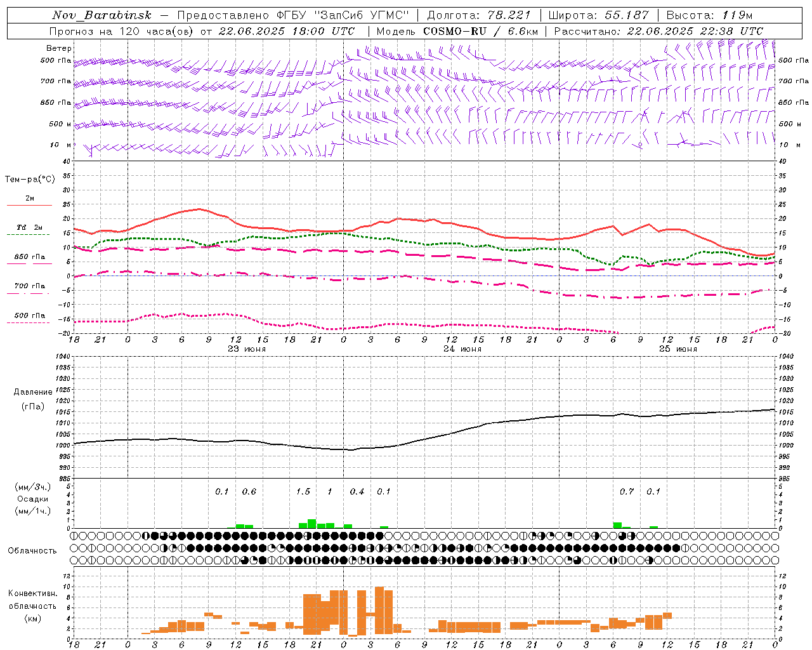Click the 25 июня date label
Viewport: 812px width, 650px height.
[678, 349]
